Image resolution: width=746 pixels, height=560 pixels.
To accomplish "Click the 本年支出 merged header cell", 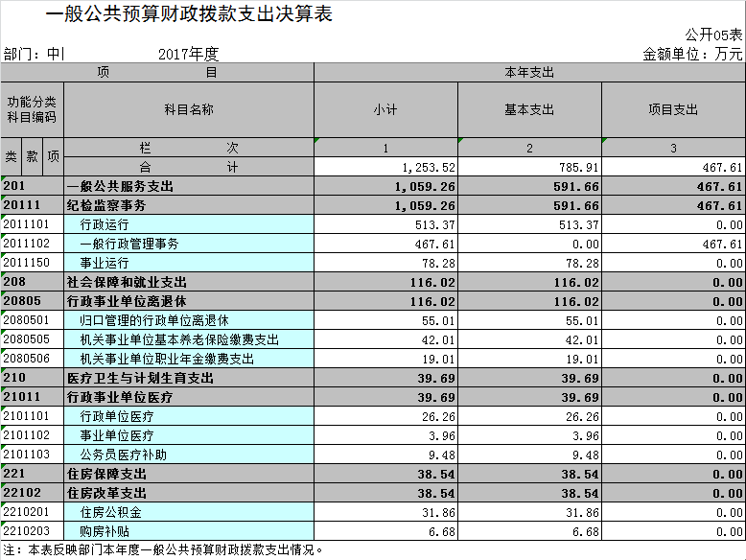I will 529,72.
